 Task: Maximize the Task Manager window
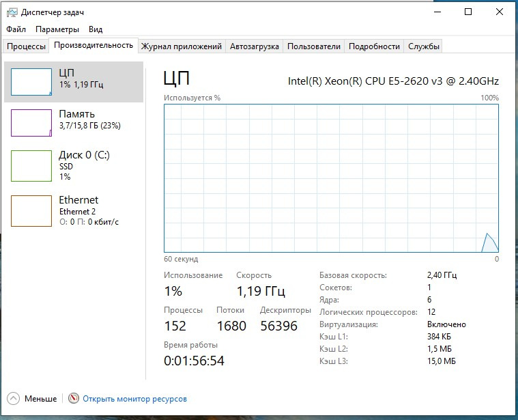(x=468, y=12)
